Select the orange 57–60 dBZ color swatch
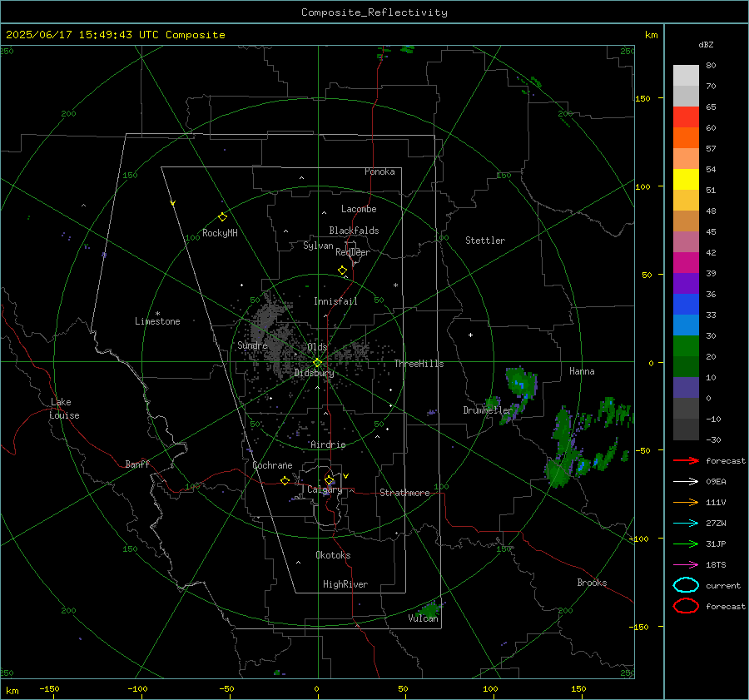Image resolution: width=749 pixels, height=700 pixels. (686, 138)
